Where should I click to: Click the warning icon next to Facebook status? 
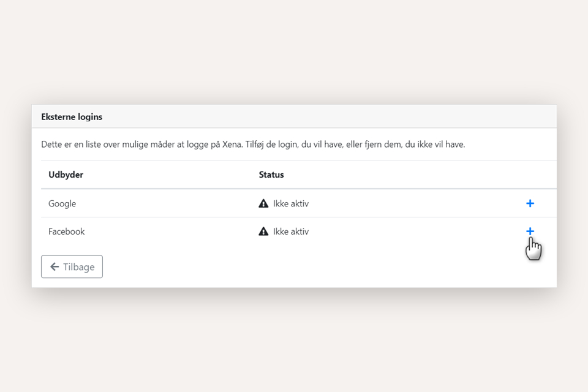[x=263, y=232]
